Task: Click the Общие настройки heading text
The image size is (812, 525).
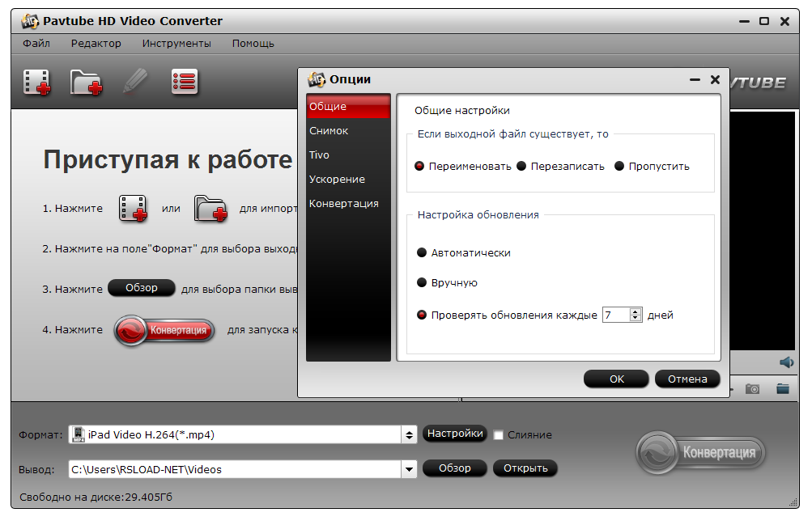Action: point(462,111)
